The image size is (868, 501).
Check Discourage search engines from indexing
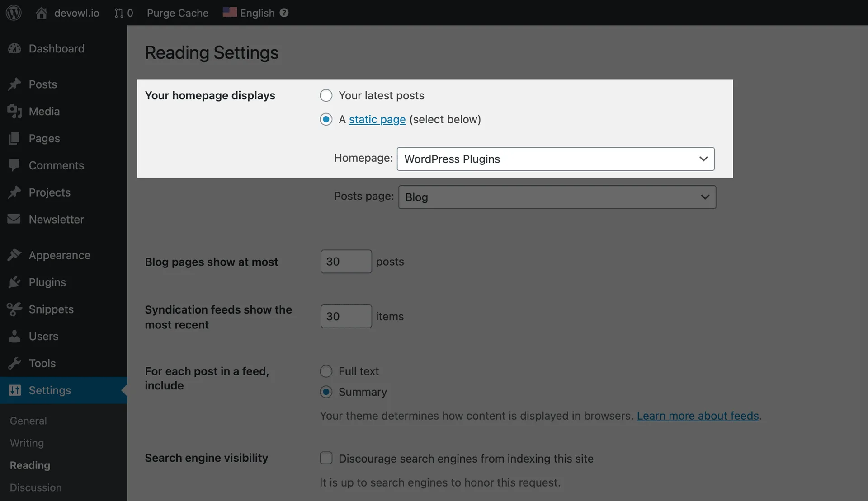326,458
